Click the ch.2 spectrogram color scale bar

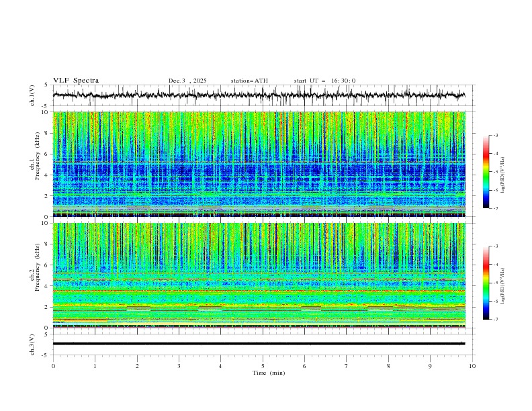coord(486,283)
